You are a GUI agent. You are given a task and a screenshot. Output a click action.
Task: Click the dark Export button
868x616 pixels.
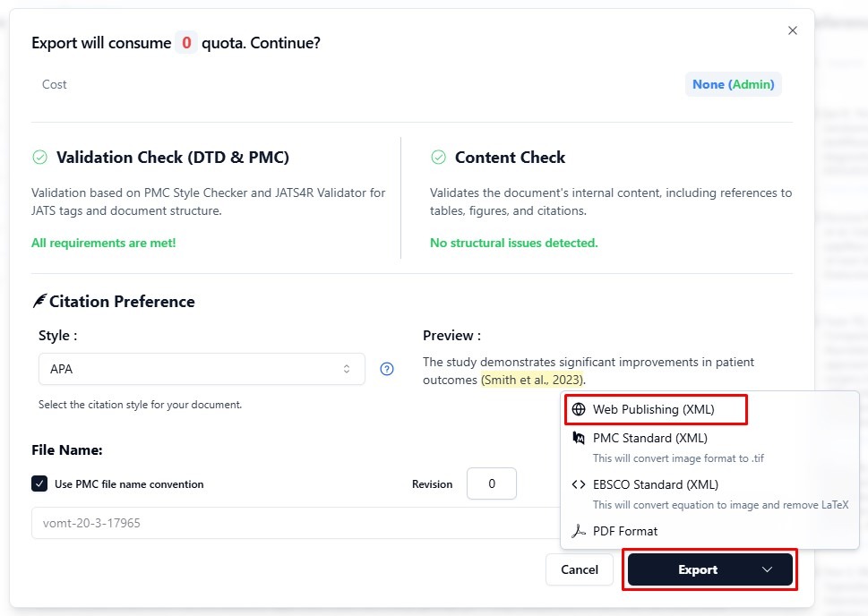(x=697, y=570)
